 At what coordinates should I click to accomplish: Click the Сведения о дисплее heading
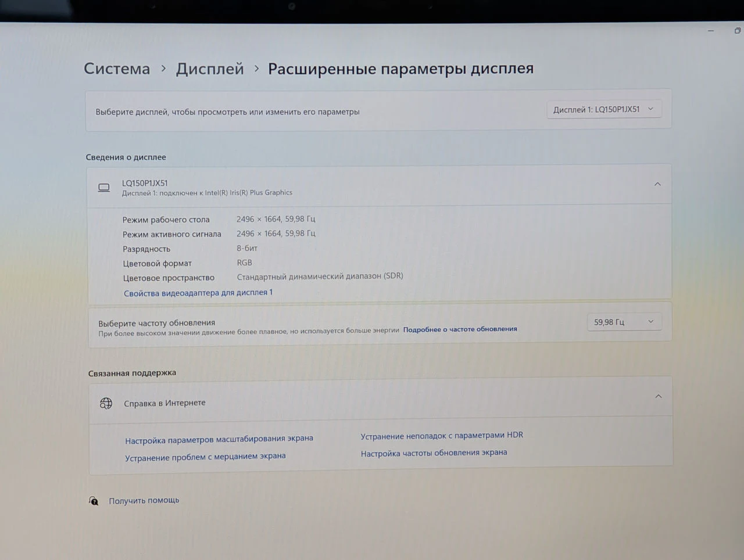click(x=126, y=157)
